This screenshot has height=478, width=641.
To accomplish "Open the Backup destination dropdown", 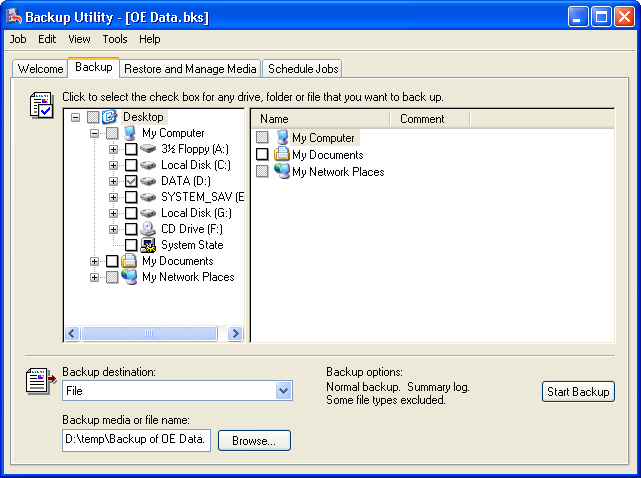I will 283,391.
